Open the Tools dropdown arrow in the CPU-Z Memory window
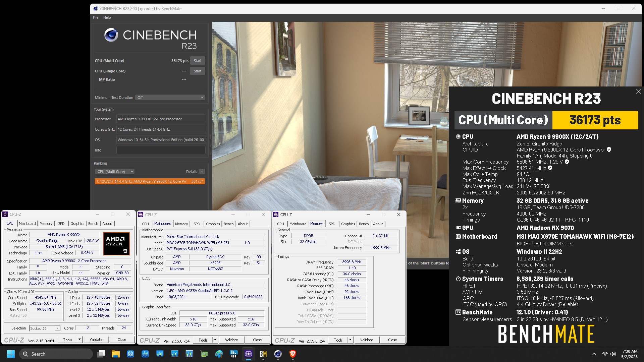Viewport: 644px width, 362px height. (350, 340)
